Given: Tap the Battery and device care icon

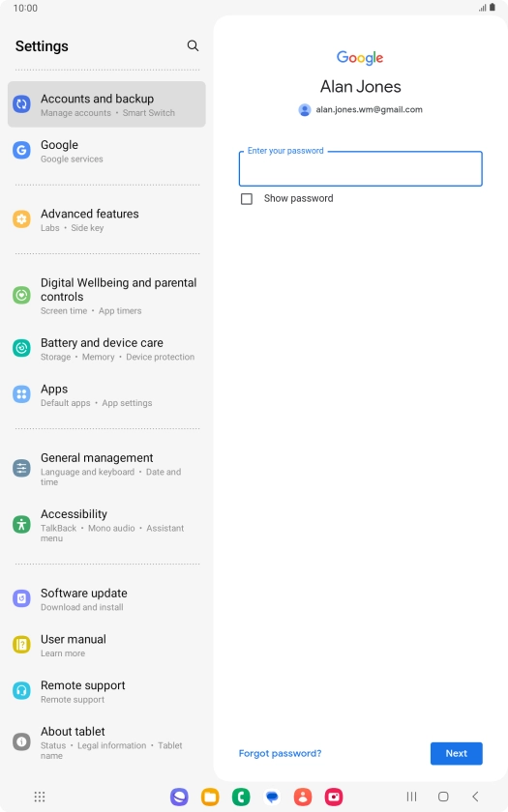Looking at the screenshot, I should [21, 349].
